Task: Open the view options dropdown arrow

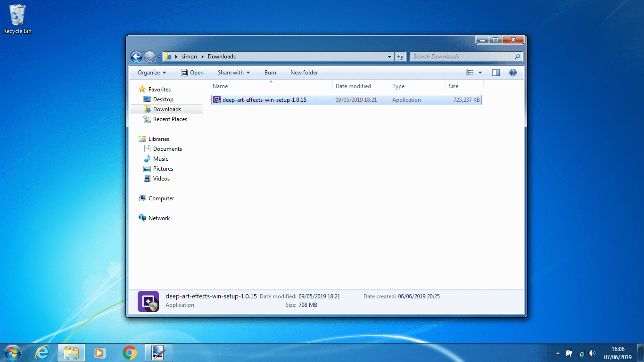Action: tap(479, 72)
